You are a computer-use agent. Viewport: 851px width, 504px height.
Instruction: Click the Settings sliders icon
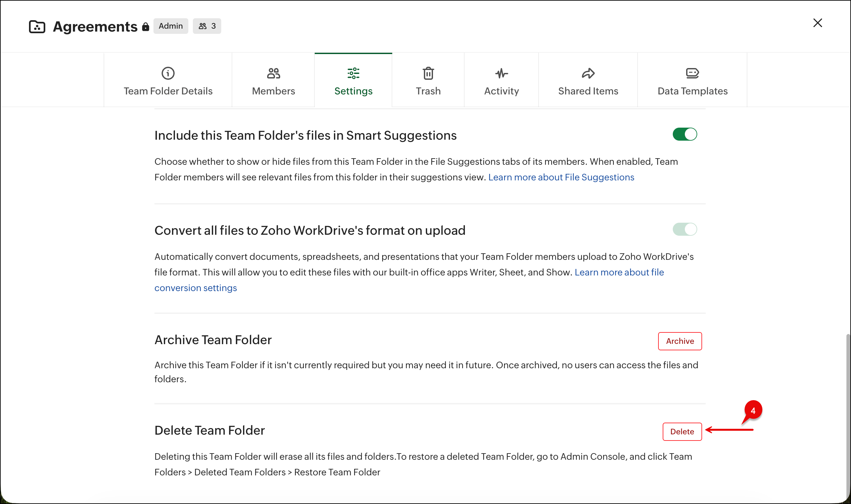coord(353,73)
